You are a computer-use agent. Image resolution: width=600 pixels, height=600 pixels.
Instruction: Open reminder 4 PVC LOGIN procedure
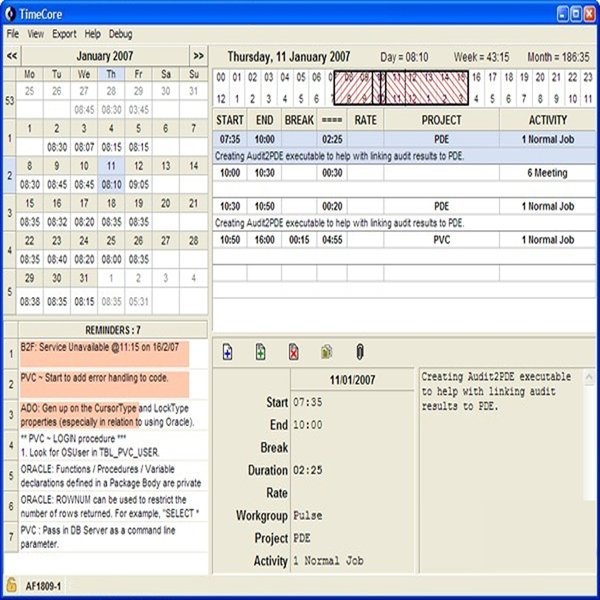(113, 445)
